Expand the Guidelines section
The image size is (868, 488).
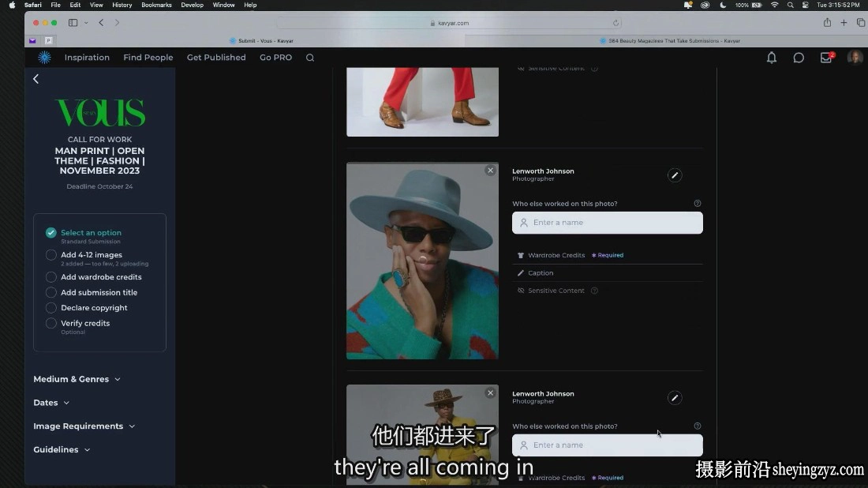click(62, 450)
